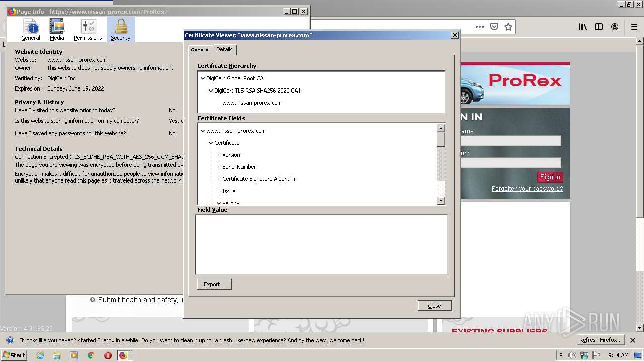Viewport: 644px width, 362px height.
Task: Launch Internet Explorer from the taskbar
Action: 40,355
